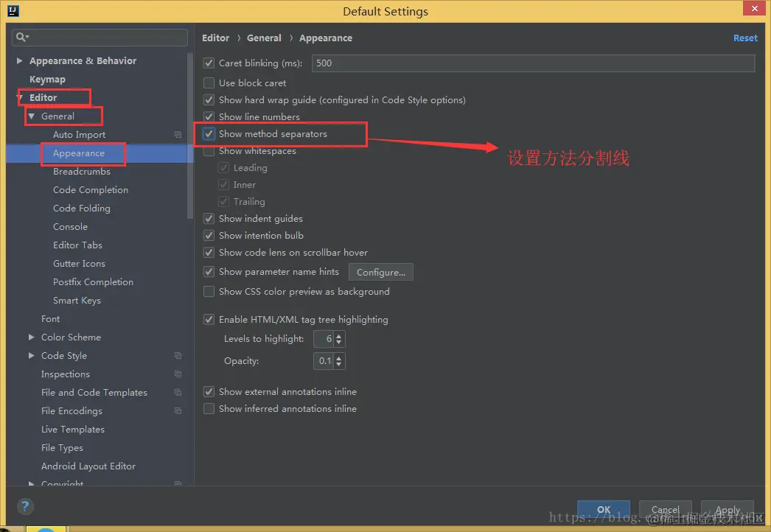Toggle Caret blinking checkbox
This screenshot has height=532, width=771.
click(209, 63)
